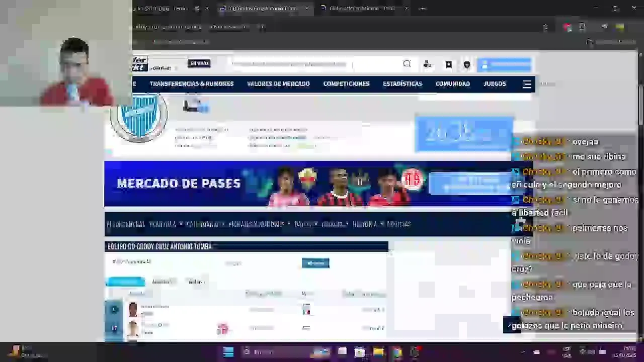Click the market value box in club header

[x=464, y=134]
